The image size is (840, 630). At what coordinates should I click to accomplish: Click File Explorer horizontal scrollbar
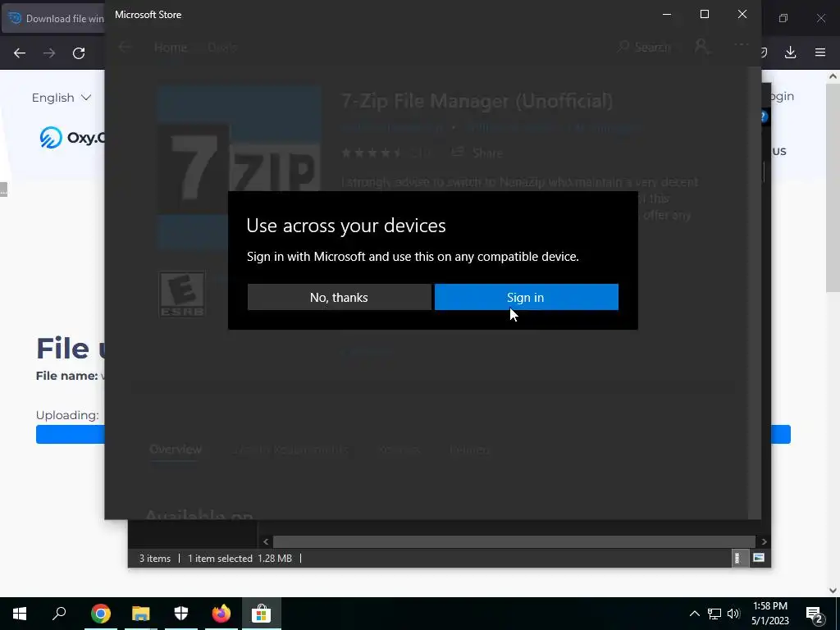tap(514, 541)
